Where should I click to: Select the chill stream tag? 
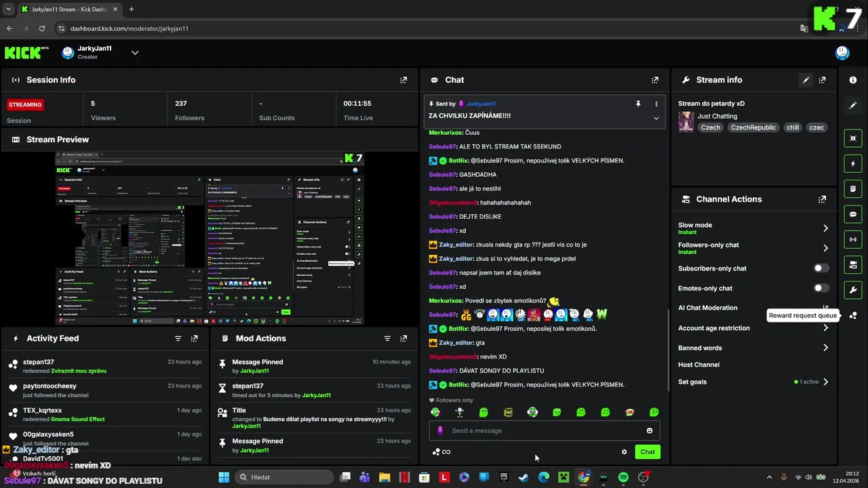pyautogui.click(x=792, y=127)
